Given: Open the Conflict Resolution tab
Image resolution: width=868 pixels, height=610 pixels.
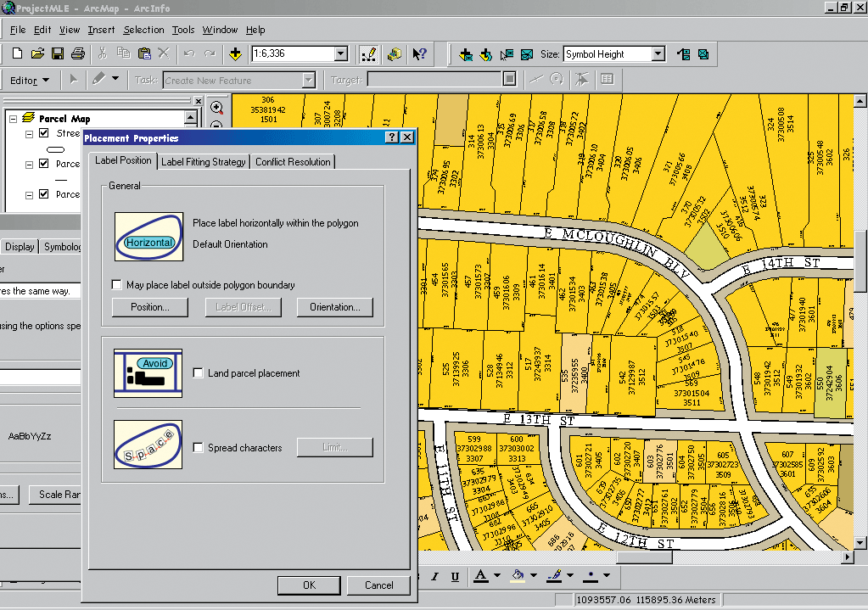Looking at the screenshot, I should (293, 162).
